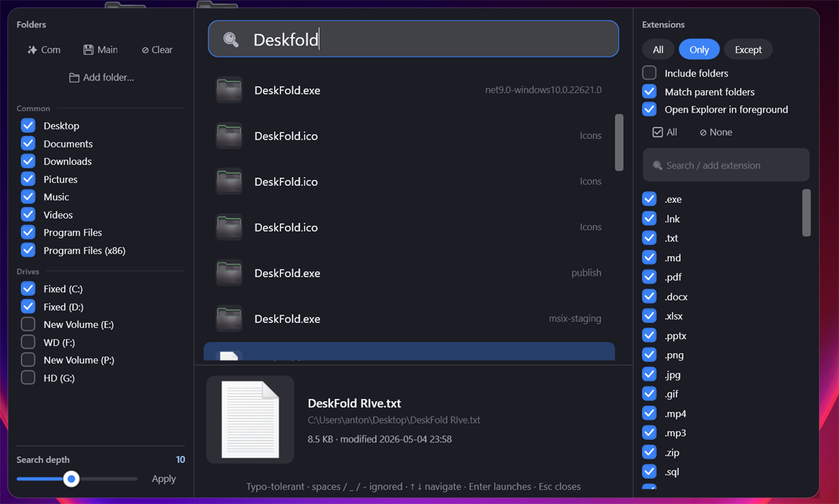Toggle the Pictures folder checkbox
Viewport: 839px width, 504px height.
pyautogui.click(x=28, y=179)
